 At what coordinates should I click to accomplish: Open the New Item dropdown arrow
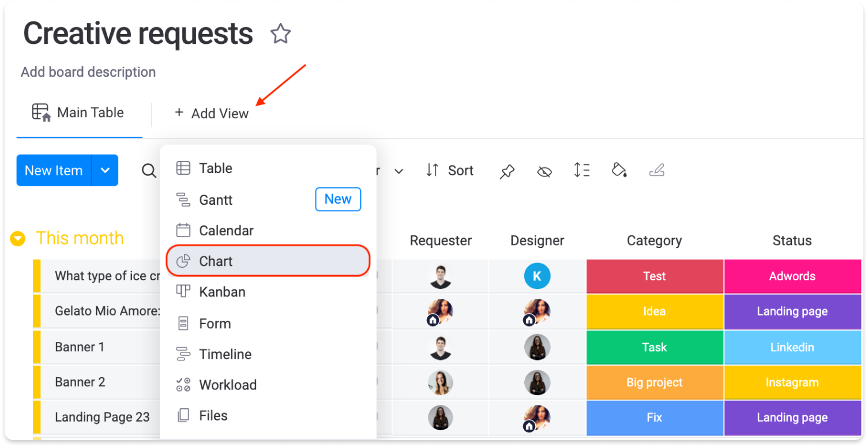pos(105,171)
